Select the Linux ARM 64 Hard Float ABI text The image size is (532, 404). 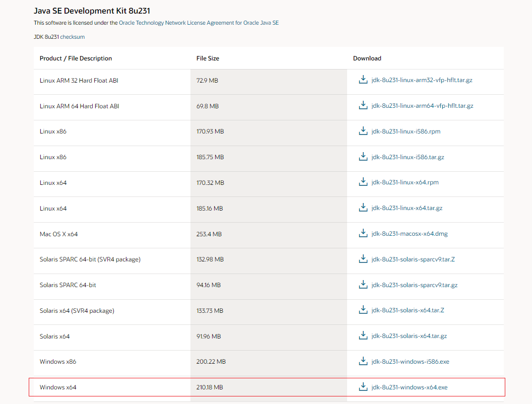coord(80,106)
